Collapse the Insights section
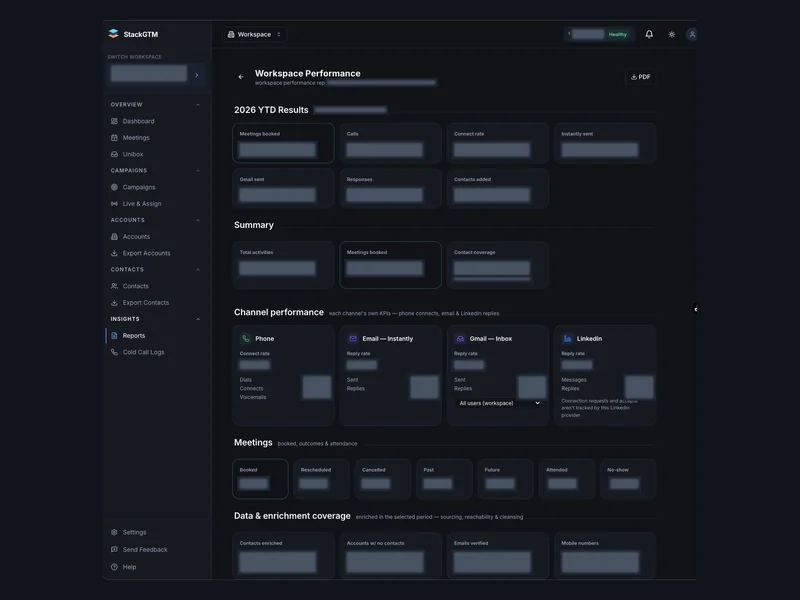Screen dimensions: 800x600 pos(198,319)
